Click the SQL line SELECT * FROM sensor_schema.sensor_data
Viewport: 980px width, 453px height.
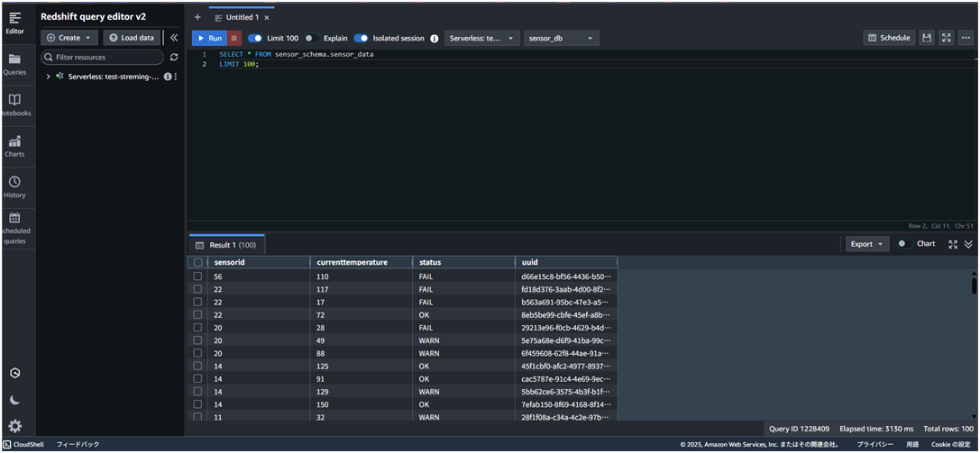(x=297, y=55)
